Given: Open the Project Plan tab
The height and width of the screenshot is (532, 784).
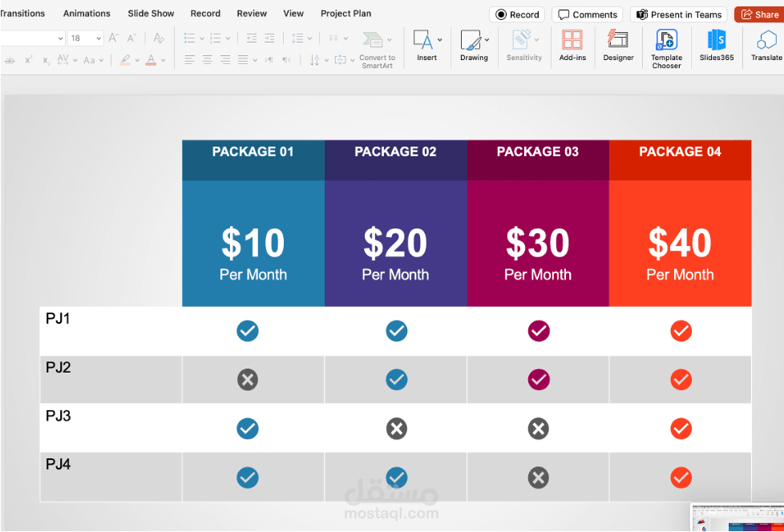Looking at the screenshot, I should pos(346,14).
